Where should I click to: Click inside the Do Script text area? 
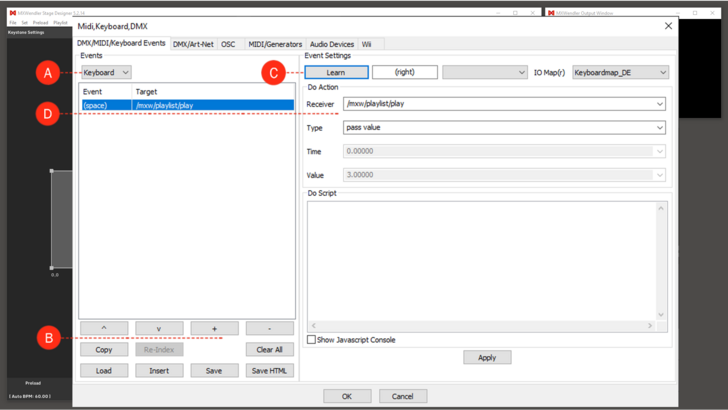482,261
